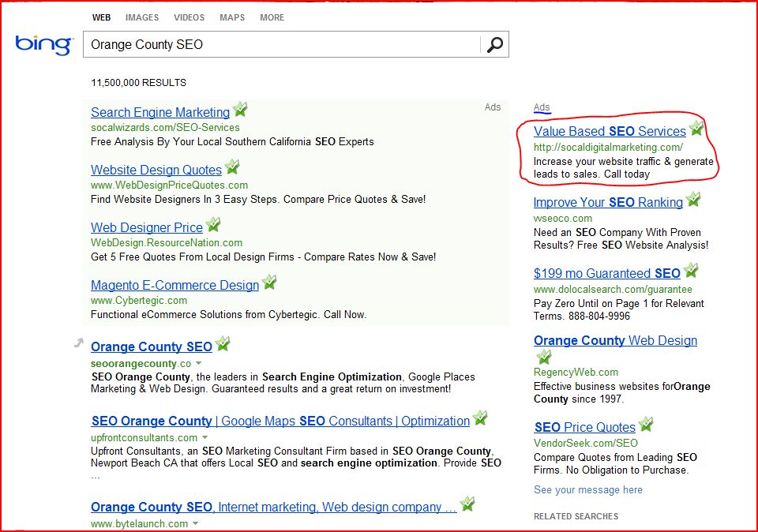Expand dropdown arrow next to upfrontconsultants.com

coord(205,437)
